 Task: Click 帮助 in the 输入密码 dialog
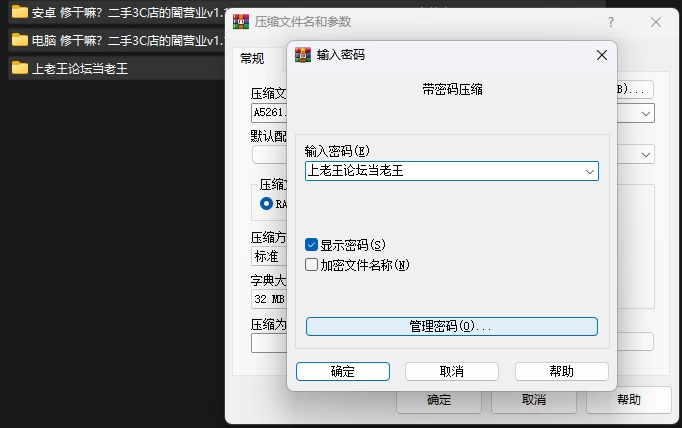pos(562,371)
